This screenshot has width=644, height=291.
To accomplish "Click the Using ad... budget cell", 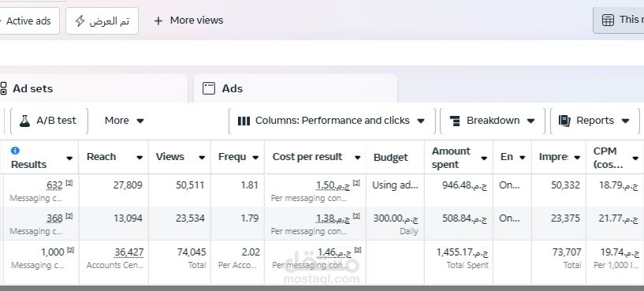I will pos(395,185).
